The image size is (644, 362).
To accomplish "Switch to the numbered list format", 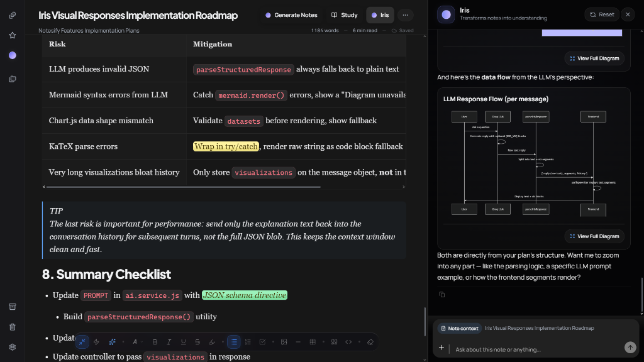I will click(x=248, y=342).
